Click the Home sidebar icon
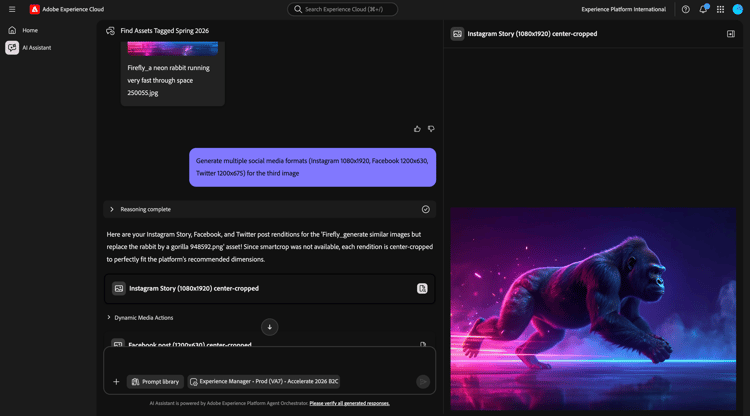The image size is (750, 416). [x=12, y=30]
